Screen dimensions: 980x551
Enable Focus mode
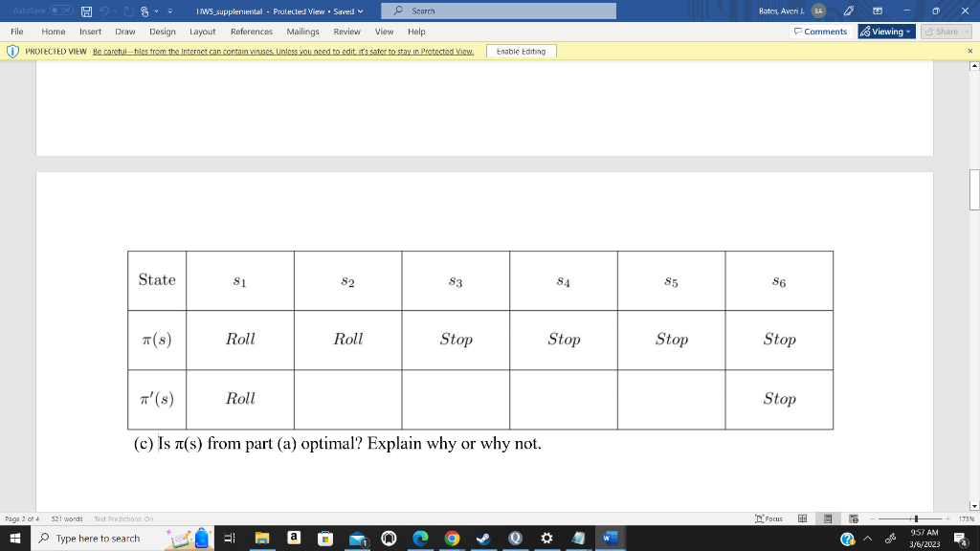pyautogui.click(x=769, y=518)
